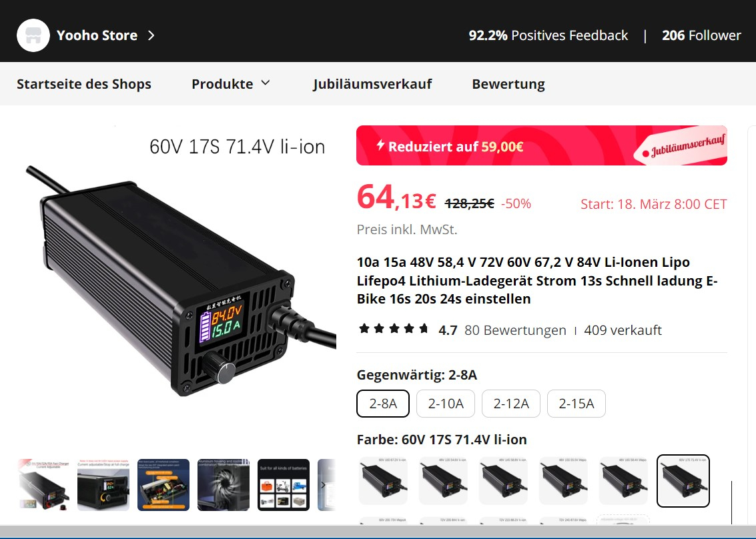Select the 2-8A current option
756x539 pixels.
383,404
